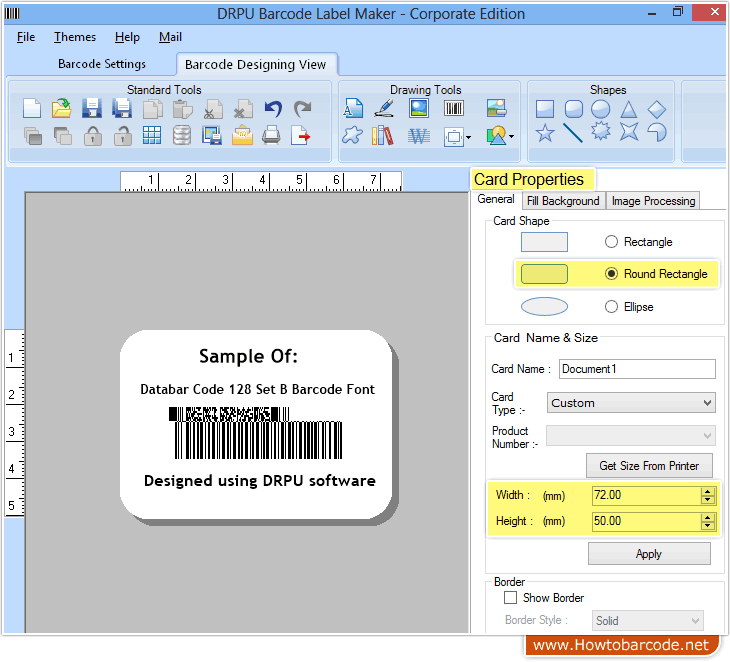The height and width of the screenshot is (662, 730).
Task: Select the four-point star shape
Action: coord(629,132)
